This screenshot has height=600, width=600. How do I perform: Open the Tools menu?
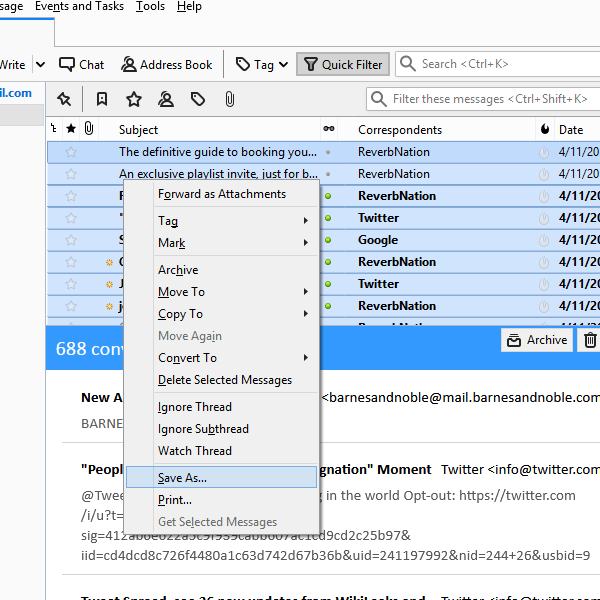pos(150,7)
